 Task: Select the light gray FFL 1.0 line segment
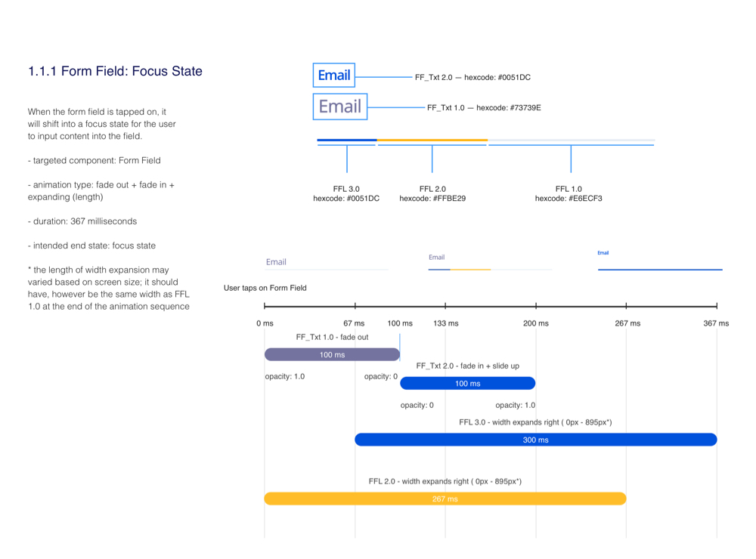pyautogui.click(x=571, y=140)
